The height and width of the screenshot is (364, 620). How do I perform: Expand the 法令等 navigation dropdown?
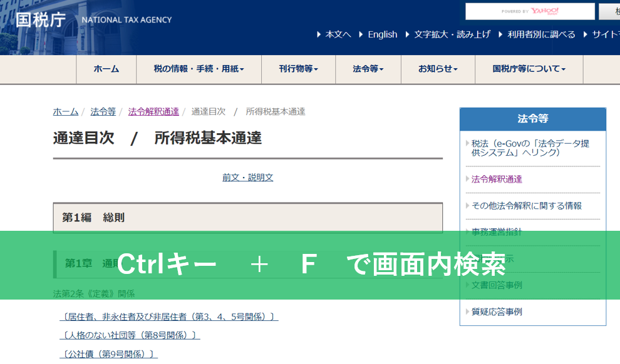pos(368,69)
